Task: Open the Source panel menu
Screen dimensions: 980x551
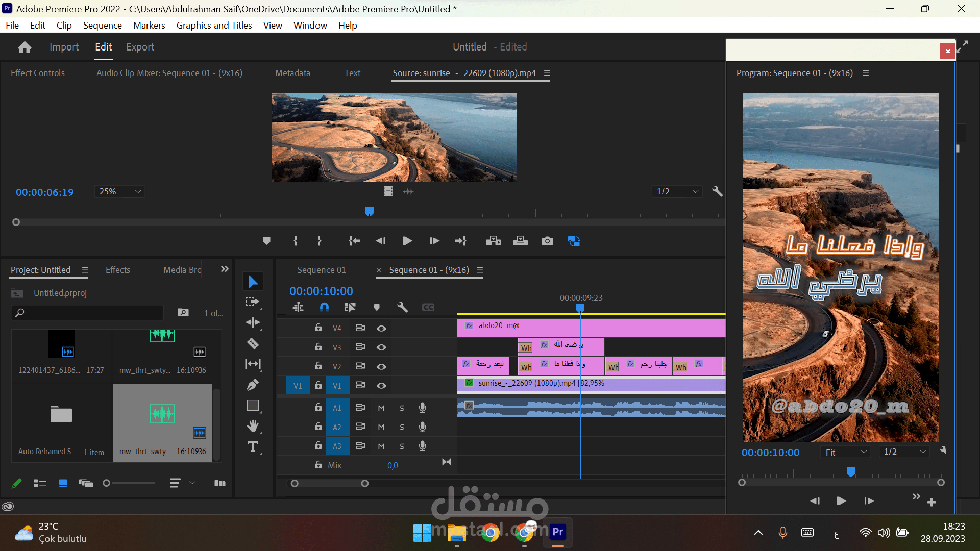Action: (547, 73)
